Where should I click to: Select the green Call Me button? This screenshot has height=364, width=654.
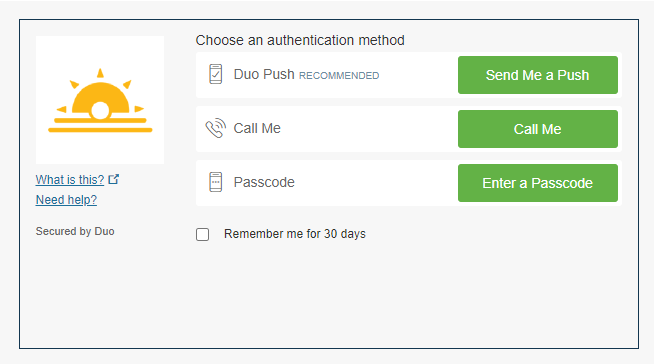tap(538, 129)
